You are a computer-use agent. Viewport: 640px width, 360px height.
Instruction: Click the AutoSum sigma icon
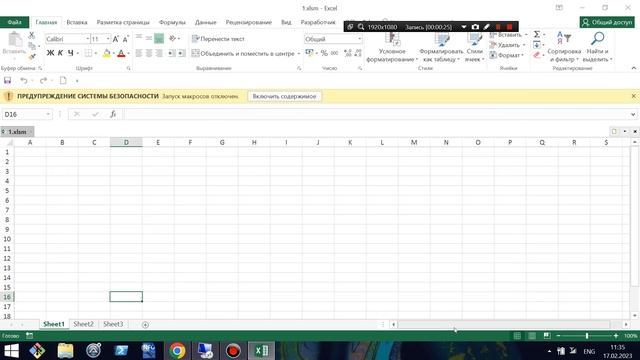click(x=537, y=35)
